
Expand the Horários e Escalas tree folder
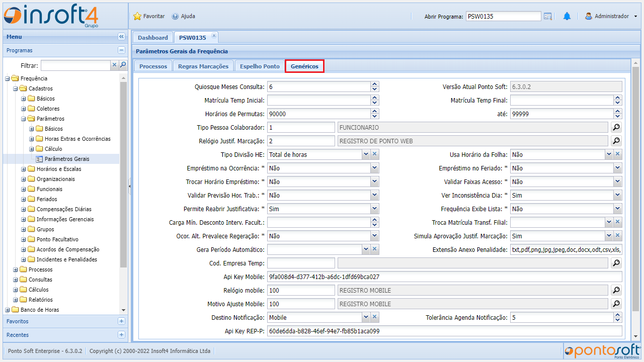click(24, 169)
